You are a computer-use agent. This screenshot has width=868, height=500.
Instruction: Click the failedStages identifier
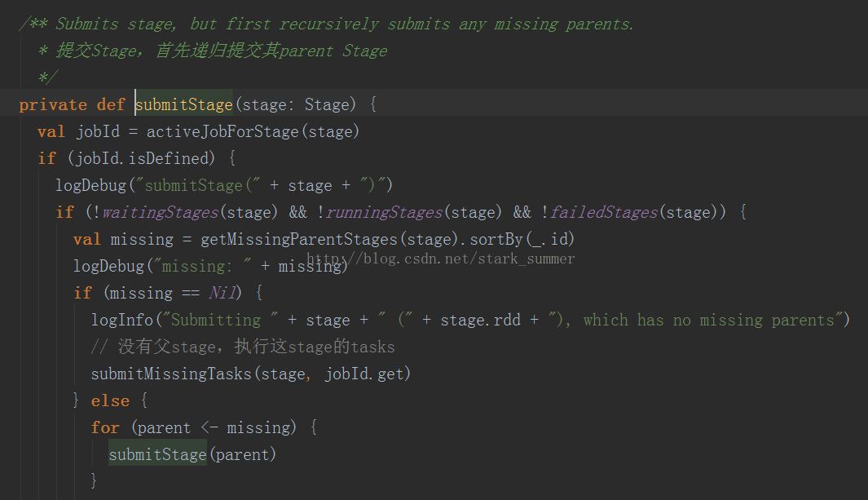[x=604, y=212]
